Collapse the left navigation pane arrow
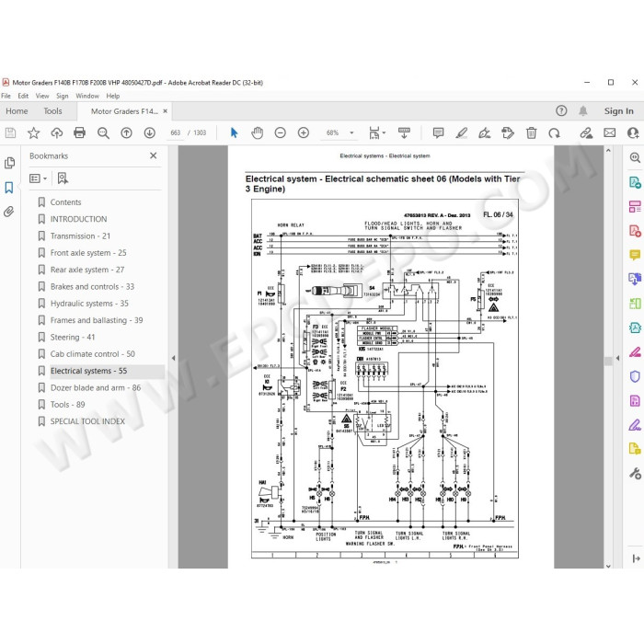The width and height of the screenshot is (644, 644). click(173, 358)
